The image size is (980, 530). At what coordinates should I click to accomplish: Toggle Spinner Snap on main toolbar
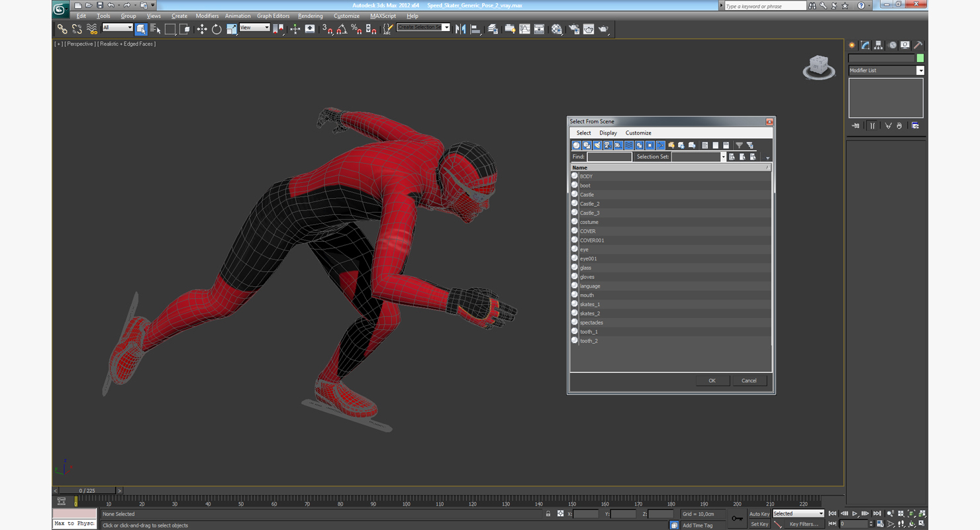click(x=371, y=28)
